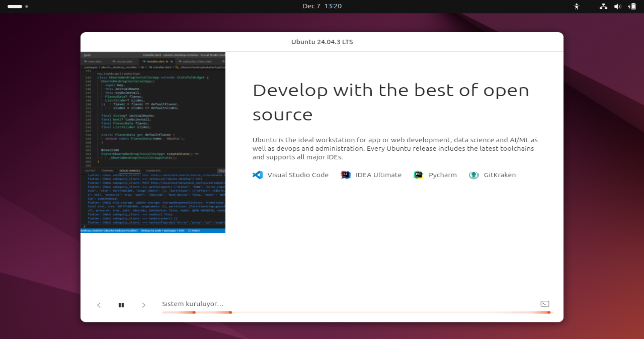Open the accessibility menu in top bar
Screen dimensions: 644x339
[x=576, y=6]
